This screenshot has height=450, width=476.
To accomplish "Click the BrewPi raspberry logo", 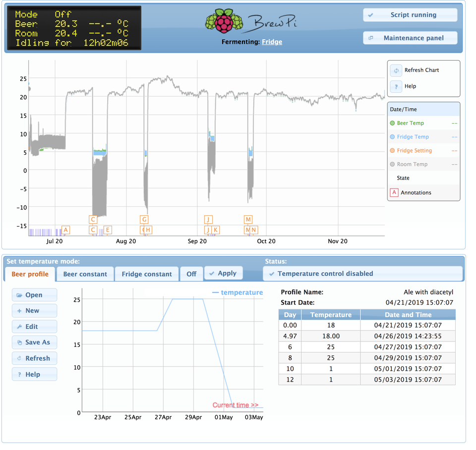I will (224, 21).
